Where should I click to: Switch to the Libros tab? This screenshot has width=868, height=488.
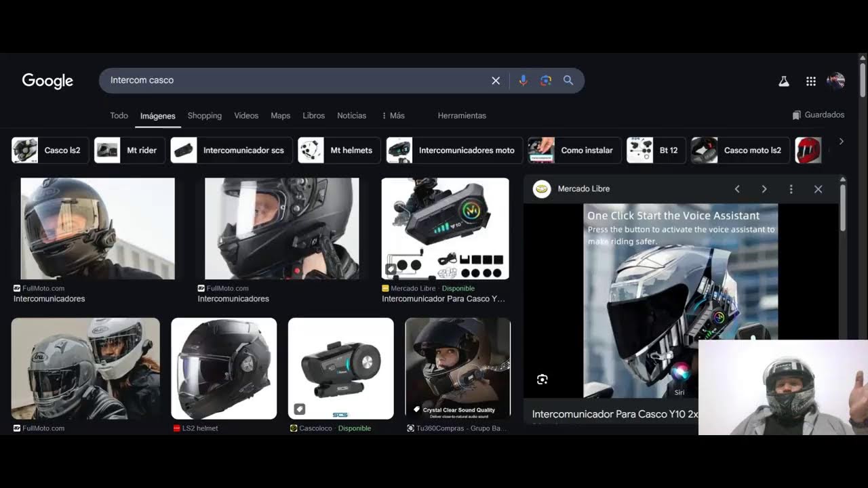[314, 116]
